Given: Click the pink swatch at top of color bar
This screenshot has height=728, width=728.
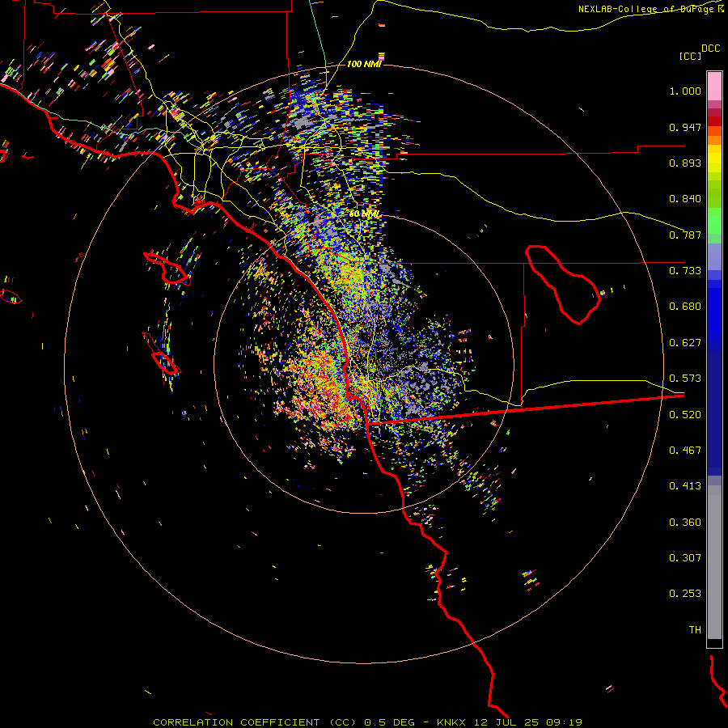Looking at the screenshot, I should tap(714, 86).
